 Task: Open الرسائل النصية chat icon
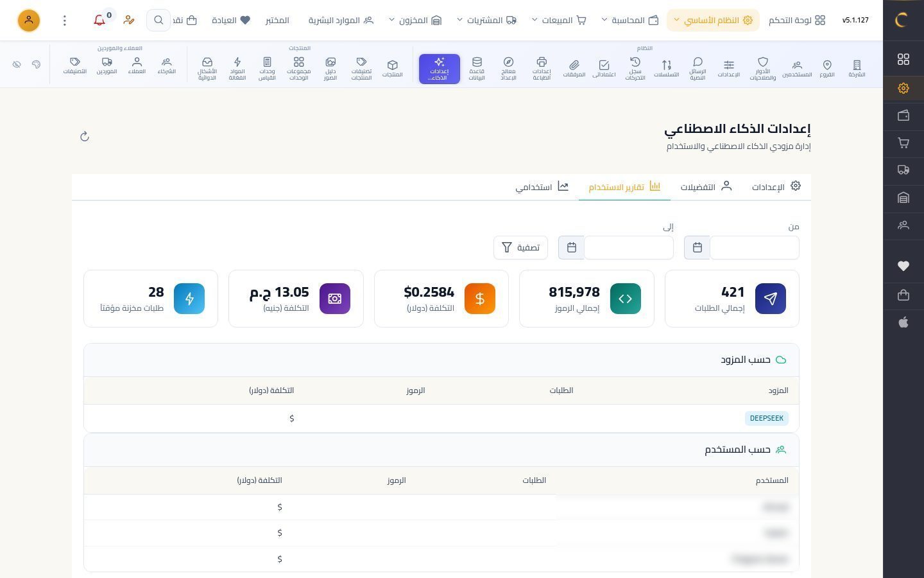tap(697, 68)
